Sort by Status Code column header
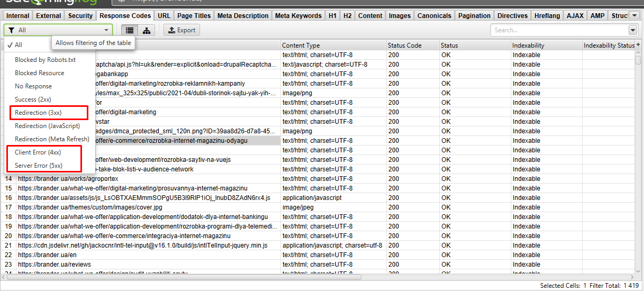644x291 pixels. pyautogui.click(x=404, y=46)
